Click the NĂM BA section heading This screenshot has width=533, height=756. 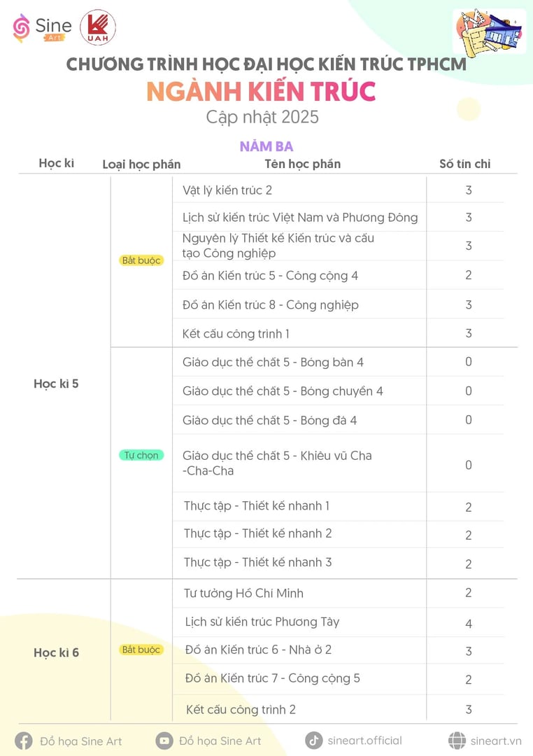[x=266, y=146]
